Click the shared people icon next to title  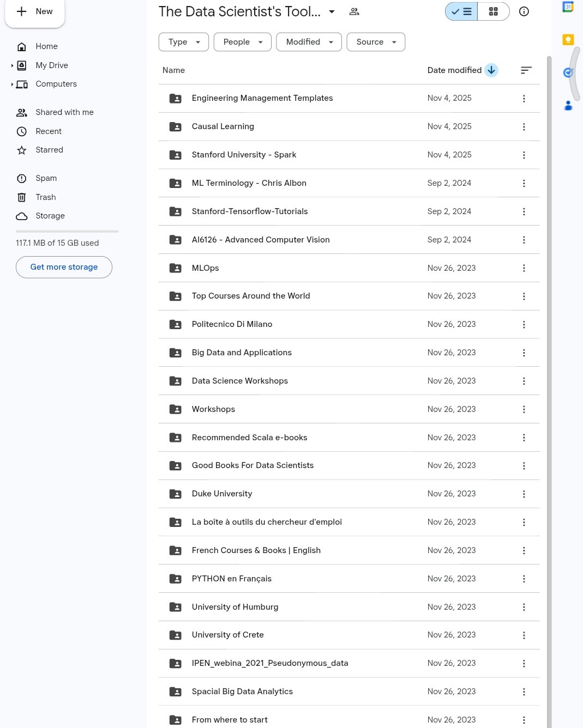tap(354, 11)
